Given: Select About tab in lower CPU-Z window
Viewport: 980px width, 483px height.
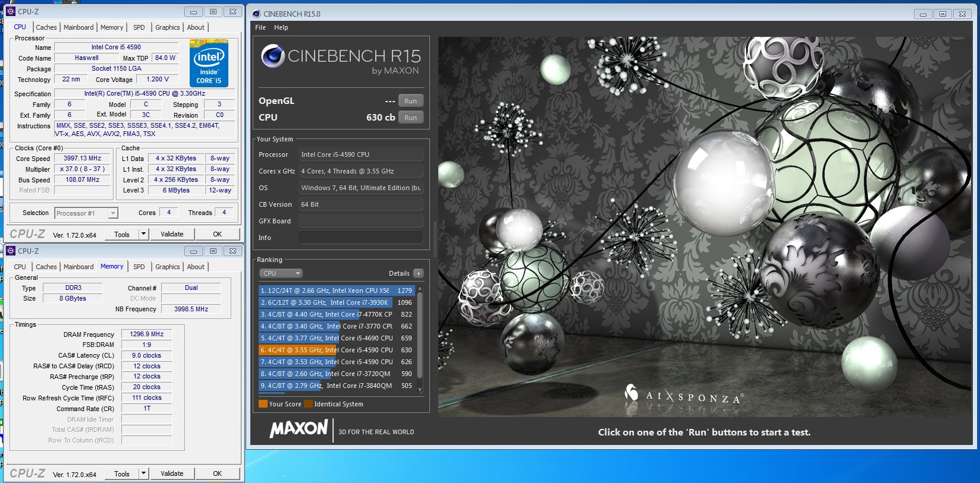Looking at the screenshot, I should (196, 267).
